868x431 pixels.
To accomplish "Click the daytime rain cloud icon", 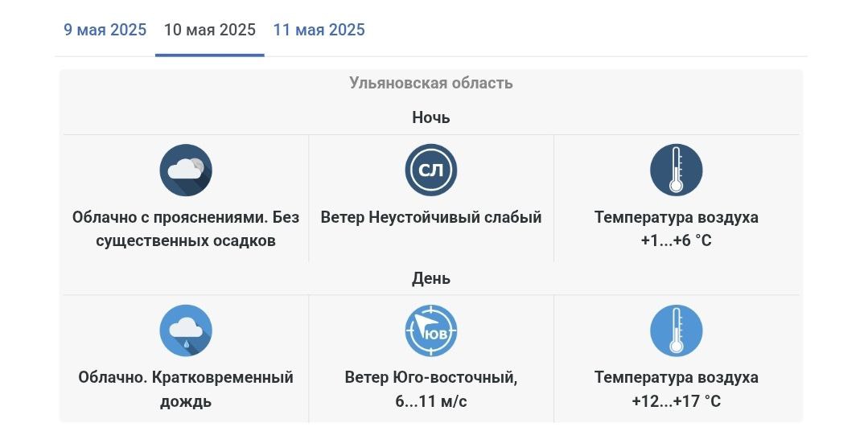I will (186, 330).
